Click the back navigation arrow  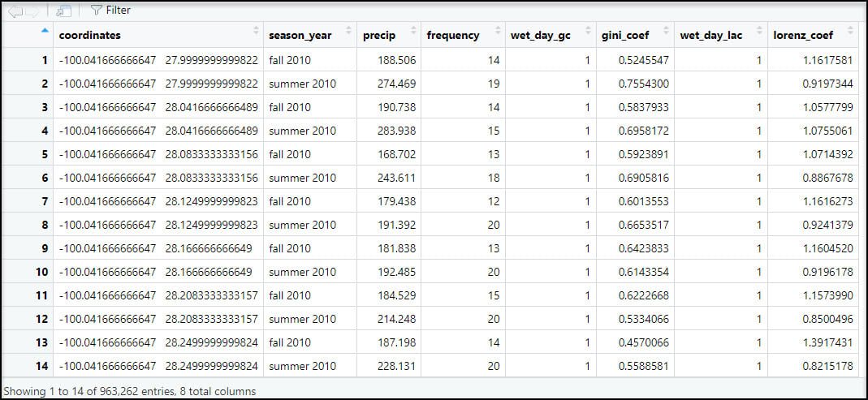(x=12, y=11)
